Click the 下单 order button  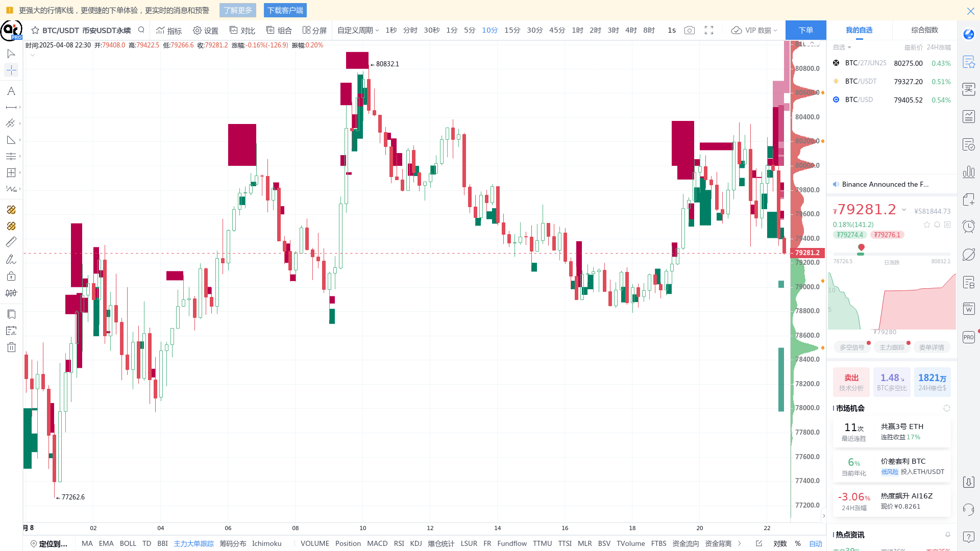click(805, 30)
